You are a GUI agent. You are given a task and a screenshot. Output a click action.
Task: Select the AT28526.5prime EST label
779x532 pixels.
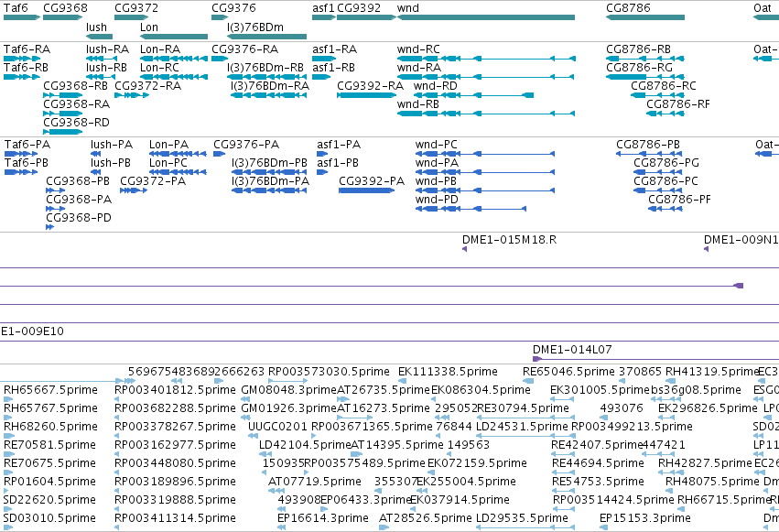(x=426, y=518)
